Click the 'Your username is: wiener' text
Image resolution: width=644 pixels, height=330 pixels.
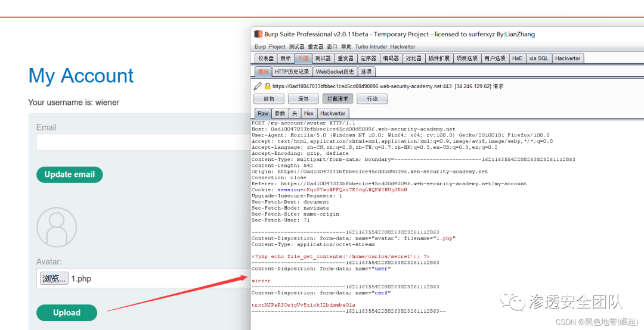click(73, 102)
